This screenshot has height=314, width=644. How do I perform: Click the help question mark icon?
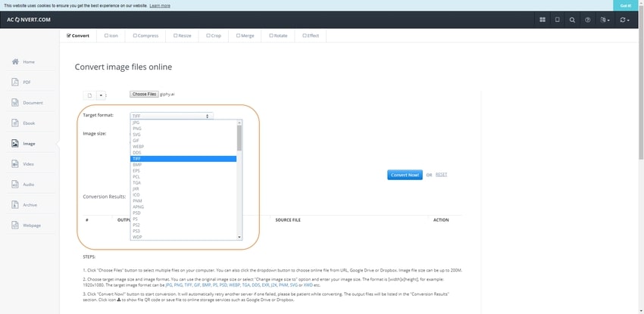pyautogui.click(x=587, y=20)
